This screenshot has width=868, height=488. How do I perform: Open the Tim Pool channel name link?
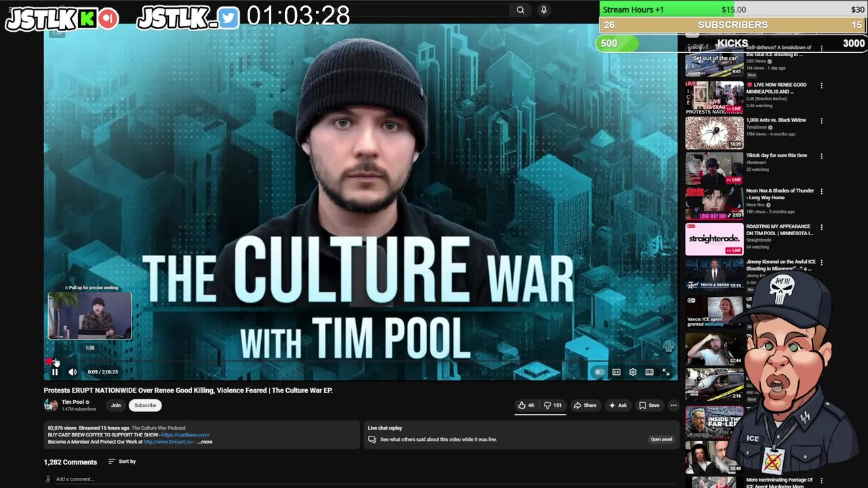73,402
